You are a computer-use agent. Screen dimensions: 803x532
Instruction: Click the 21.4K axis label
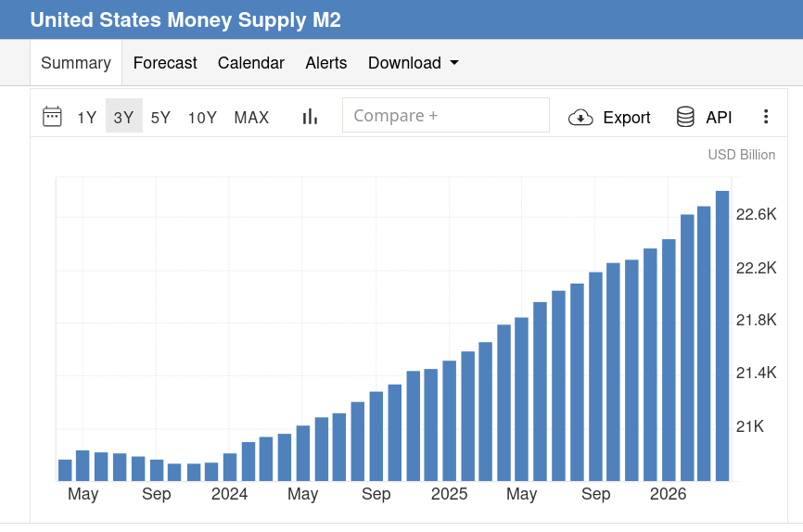click(x=756, y=373)
